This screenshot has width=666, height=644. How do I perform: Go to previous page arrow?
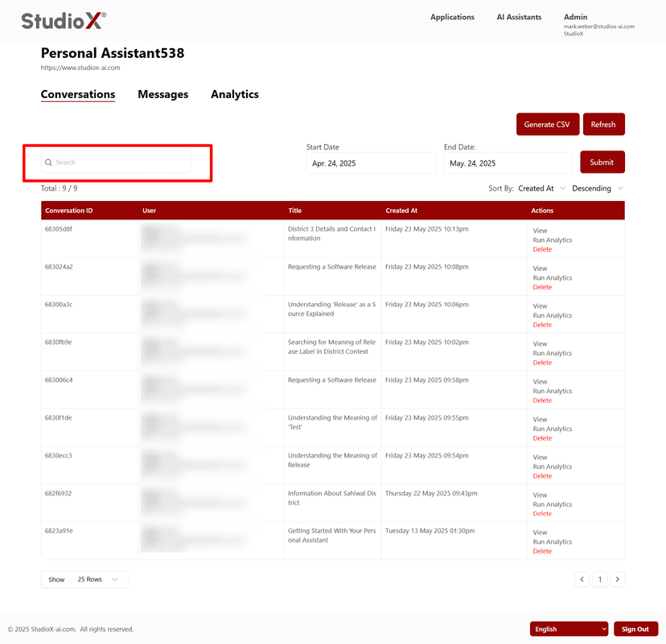point(582,579)
